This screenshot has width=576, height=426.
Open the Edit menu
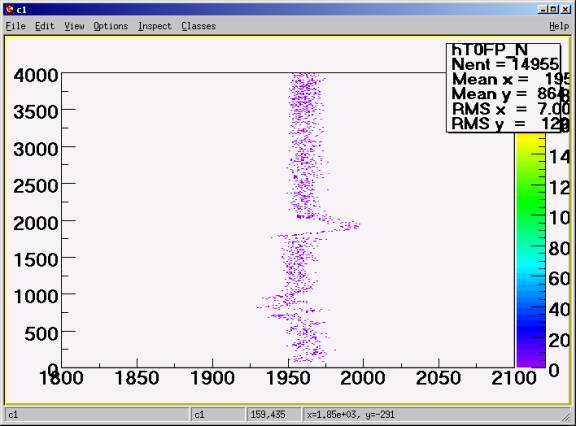(x=44, y=26)
